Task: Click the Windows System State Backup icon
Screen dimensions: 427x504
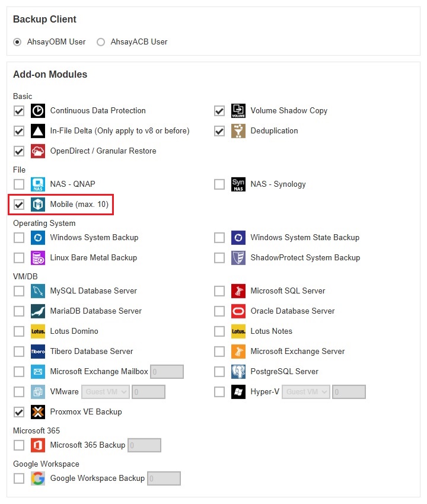Action: [238, 238]
